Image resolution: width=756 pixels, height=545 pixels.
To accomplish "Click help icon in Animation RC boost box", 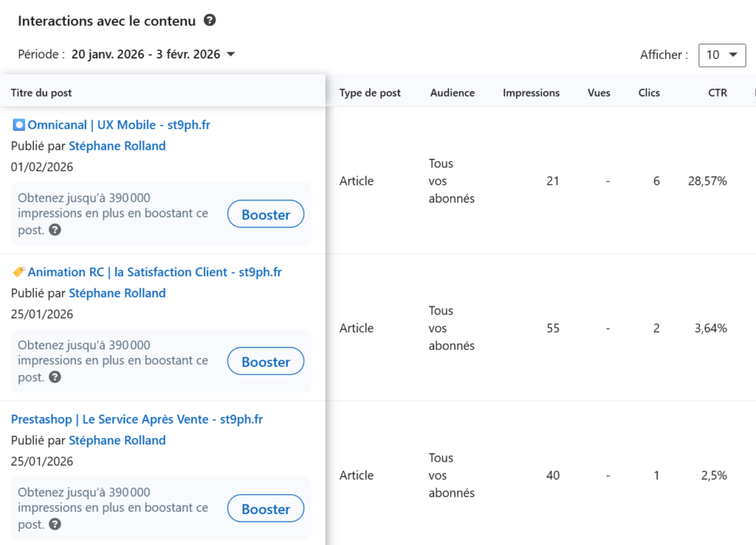I will click(x=55, y=377).
